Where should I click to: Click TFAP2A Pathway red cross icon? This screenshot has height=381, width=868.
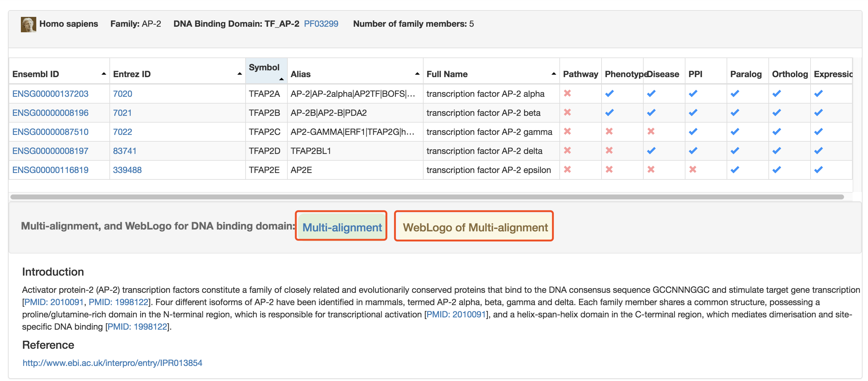tap(567, 93)
